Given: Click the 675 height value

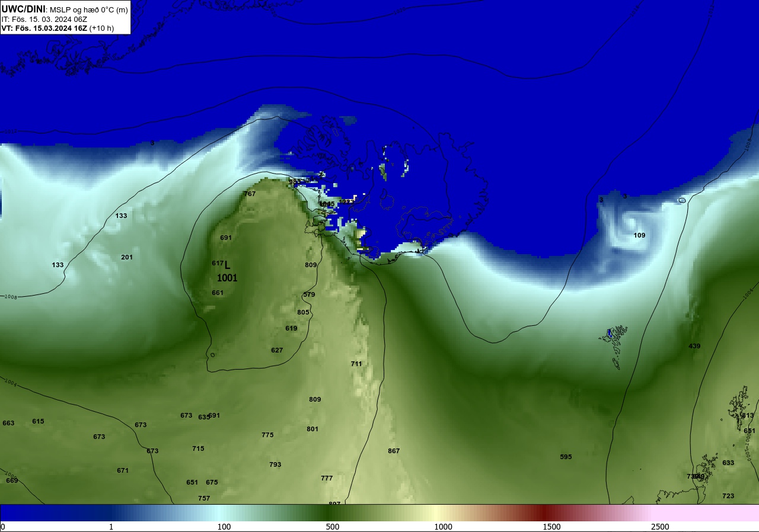Looking at the screenshot, I should 212,482.
